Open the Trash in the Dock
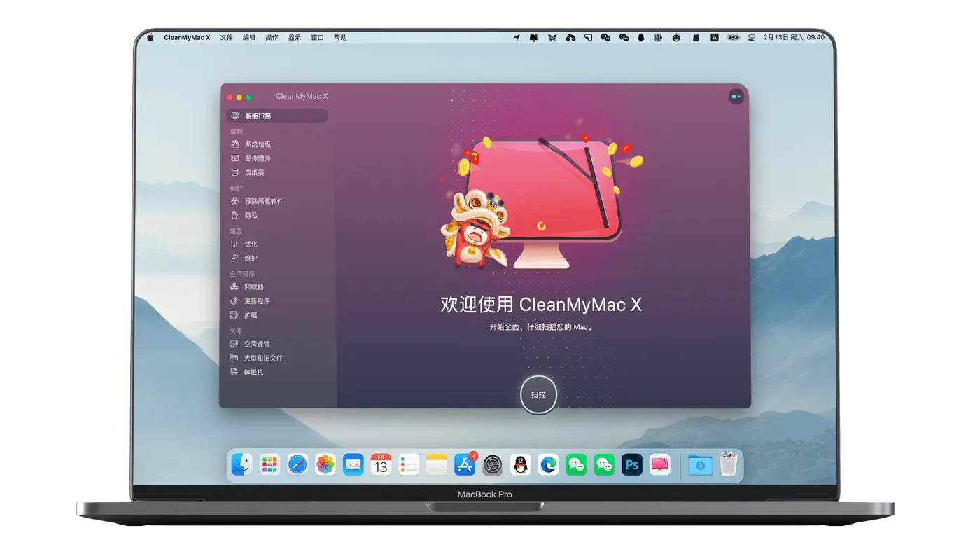Viewport: 980px width, 554px height. click(729, 464)
